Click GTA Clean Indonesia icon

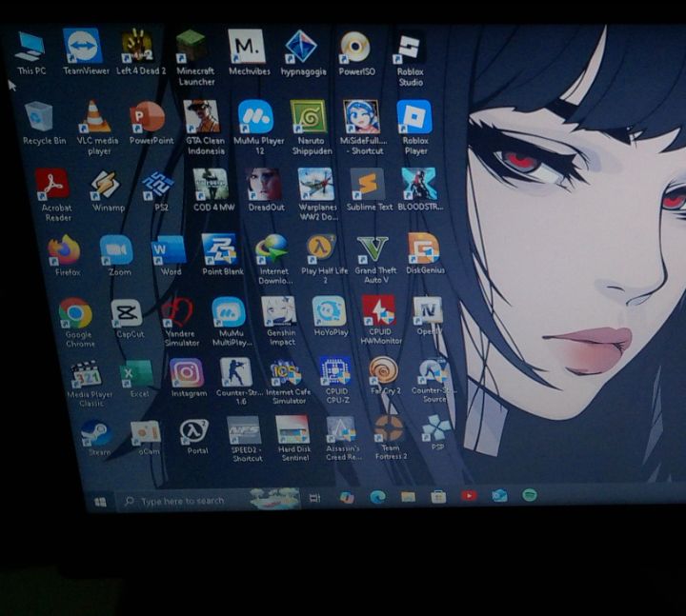click(204, 128)
